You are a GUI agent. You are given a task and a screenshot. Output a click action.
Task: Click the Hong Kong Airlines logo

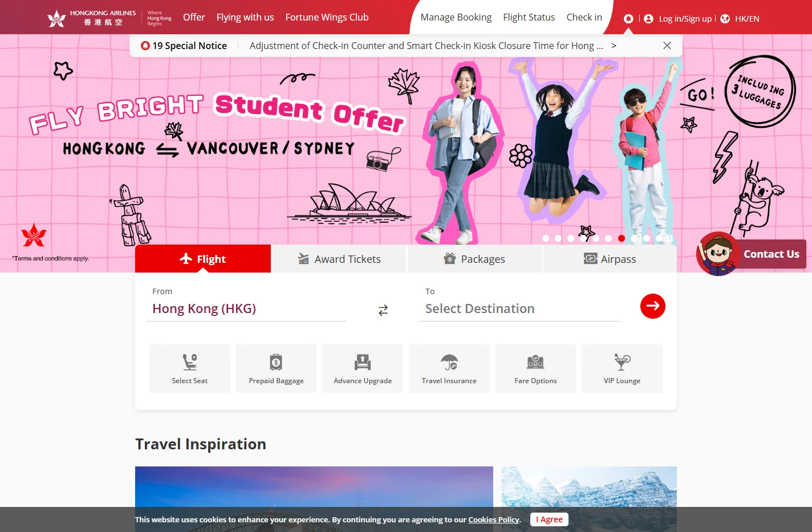point(109,18)
